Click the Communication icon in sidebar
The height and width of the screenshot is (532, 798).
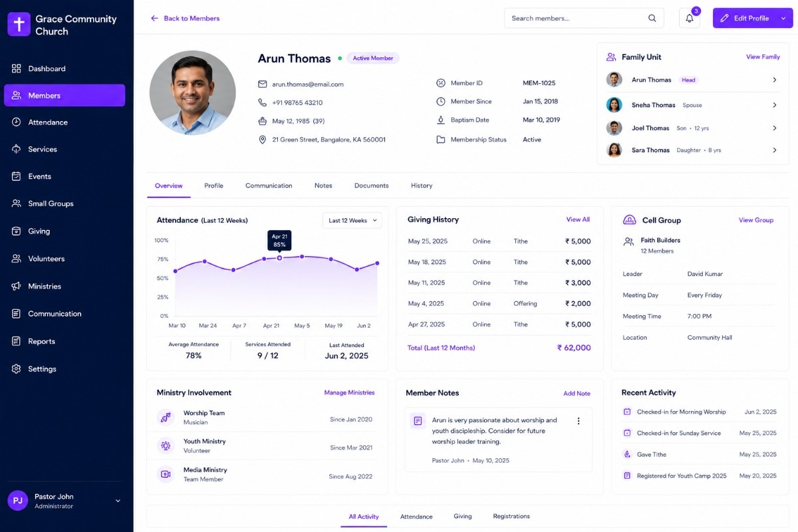coord(17,313)
